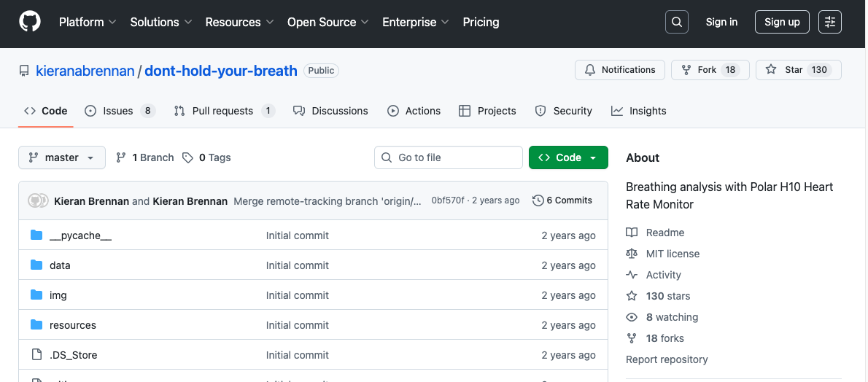Click the GitHub logo icon
This screenshot has height=382, width=868.
click(x=30, y=22)
